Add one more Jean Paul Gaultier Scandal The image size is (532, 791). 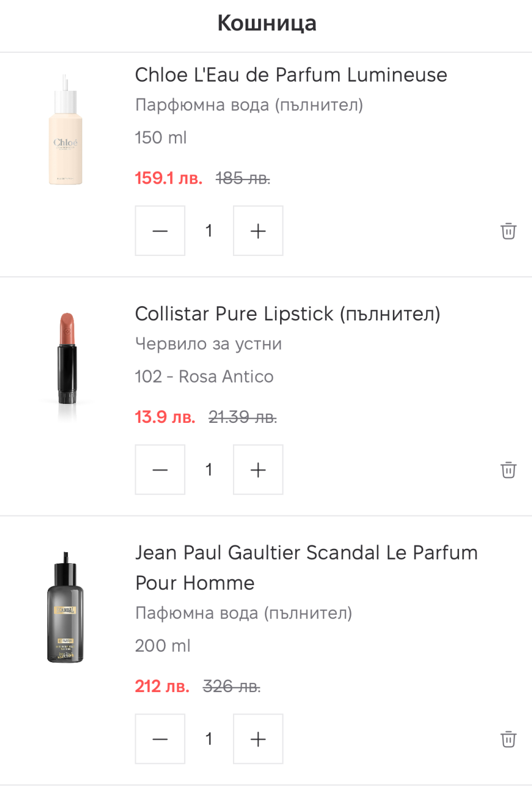point(258,739)
